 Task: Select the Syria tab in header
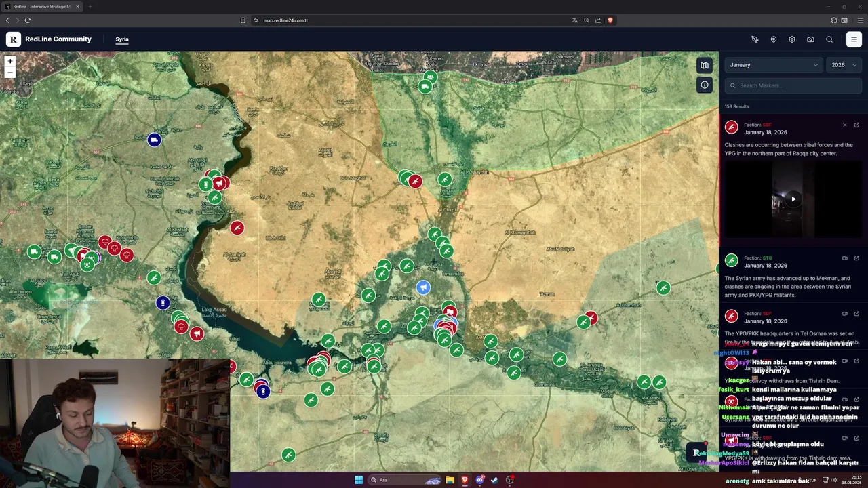[122, 39]
